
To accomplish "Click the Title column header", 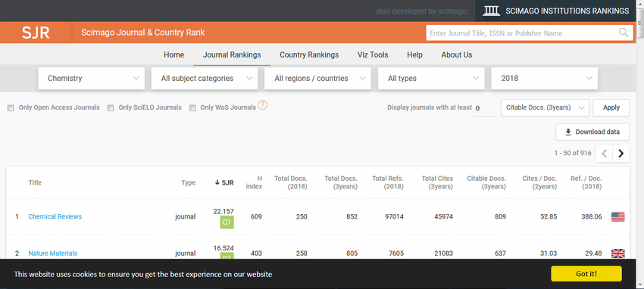I will pyautogui.click(x=35, y=183).
